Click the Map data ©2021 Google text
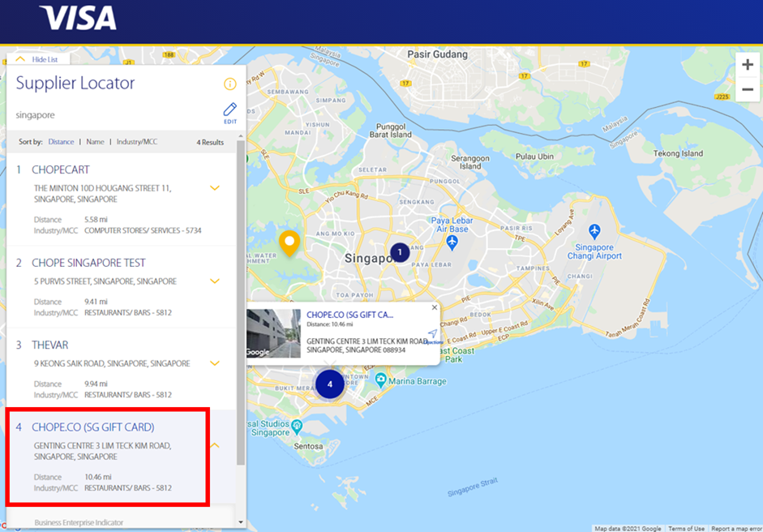Image resolution: width=763 pixels, height=532 pixels. coord(628,529)
